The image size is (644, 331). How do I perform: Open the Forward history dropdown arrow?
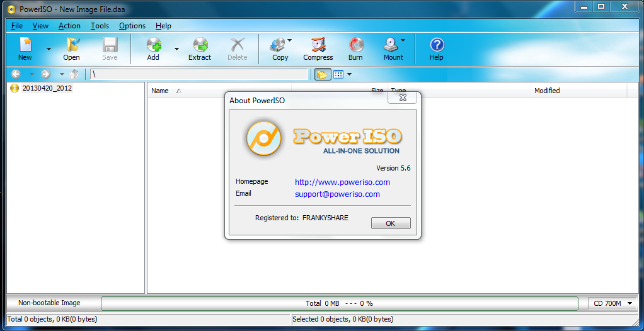pos(62,75)
